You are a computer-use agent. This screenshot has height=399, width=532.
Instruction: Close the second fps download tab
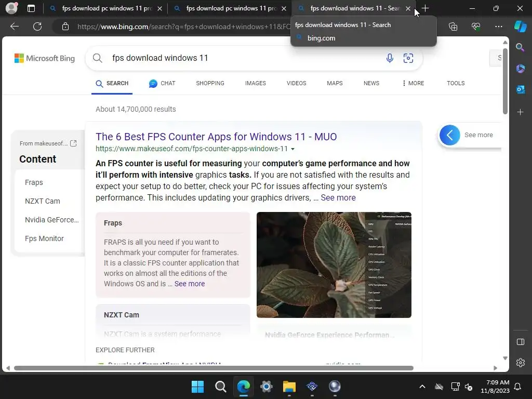[284, 9]
